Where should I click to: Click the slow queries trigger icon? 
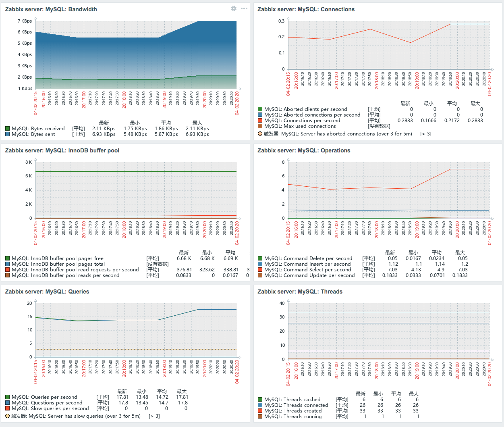[x=8, y=416]
